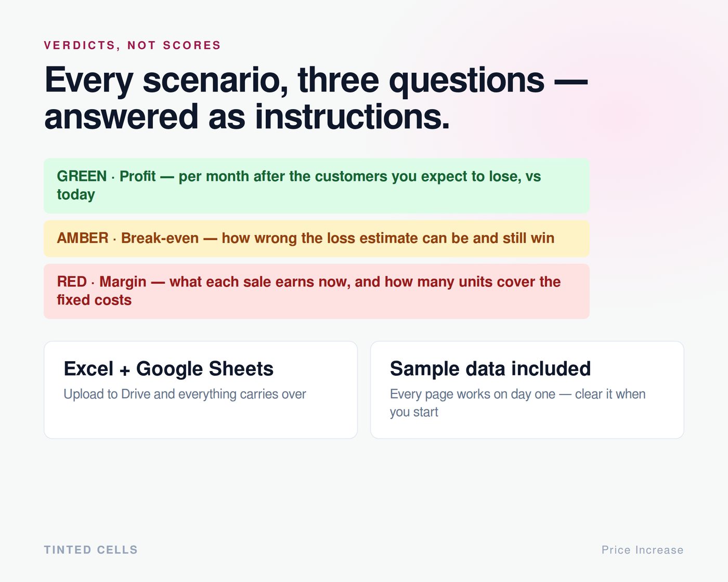Open the Excel + Google Sheets card

[x=201, y=390]
